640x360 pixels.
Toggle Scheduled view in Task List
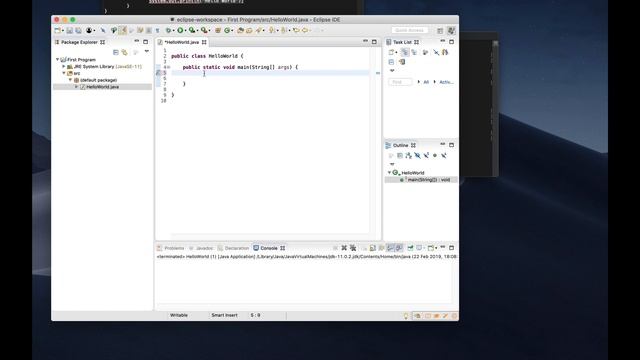click(414, 52)
